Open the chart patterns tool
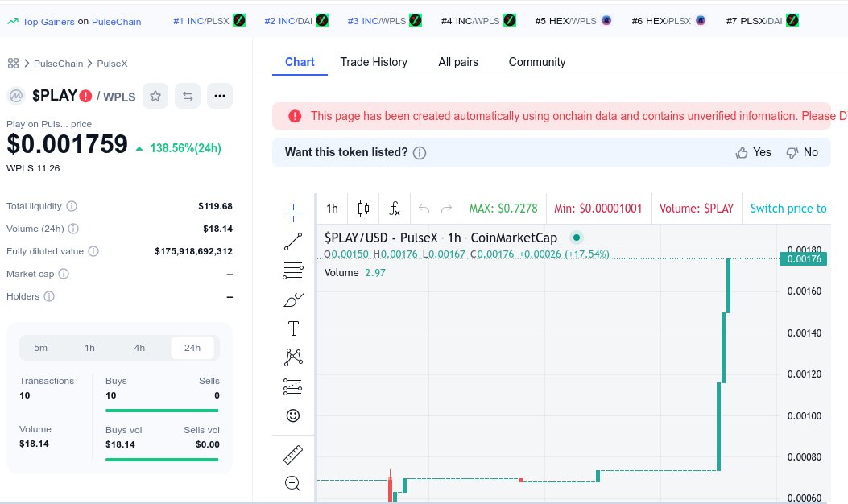 (293, 357)
